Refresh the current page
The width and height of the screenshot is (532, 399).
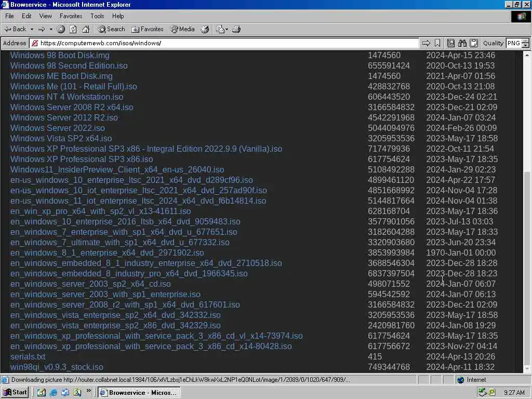coord(73,29)
